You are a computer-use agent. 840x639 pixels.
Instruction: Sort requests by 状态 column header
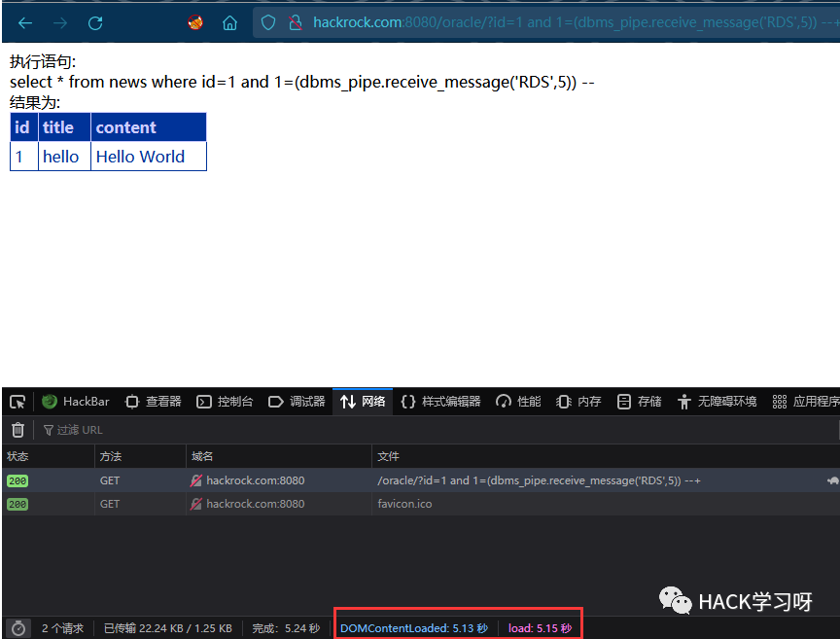(49, 456)
